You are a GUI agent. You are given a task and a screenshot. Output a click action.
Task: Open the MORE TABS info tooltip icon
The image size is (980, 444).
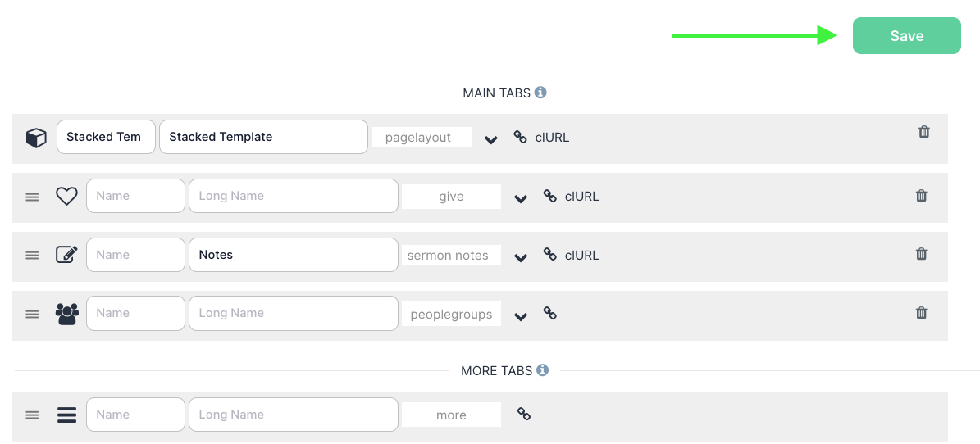[542, 370]
